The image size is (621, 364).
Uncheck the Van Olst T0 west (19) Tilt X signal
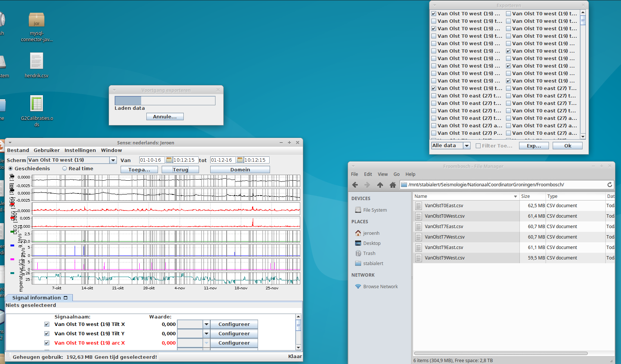coord(47,324)
